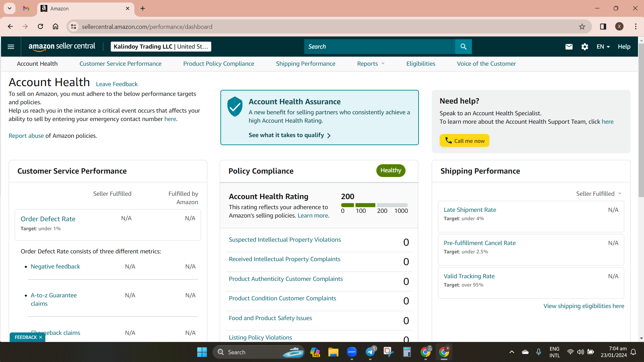Open the Shipping Performance tab
644x362 pixels.
(x=306, y=64)
